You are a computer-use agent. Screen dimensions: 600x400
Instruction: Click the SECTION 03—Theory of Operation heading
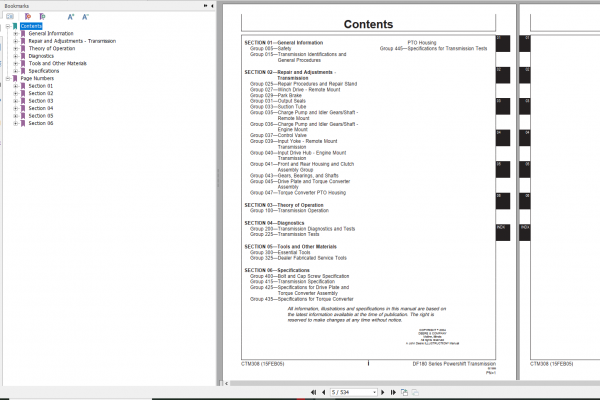[284, 205]
